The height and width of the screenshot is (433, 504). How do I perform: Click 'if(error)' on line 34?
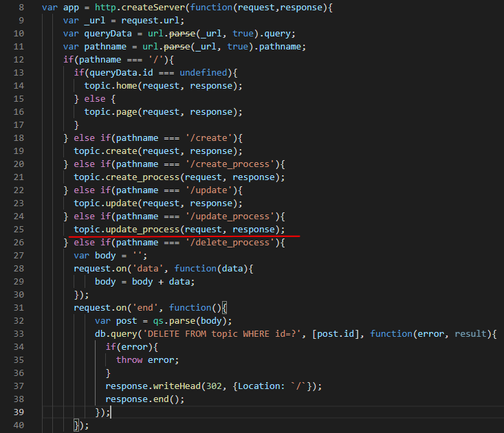[x=129, y=347]
